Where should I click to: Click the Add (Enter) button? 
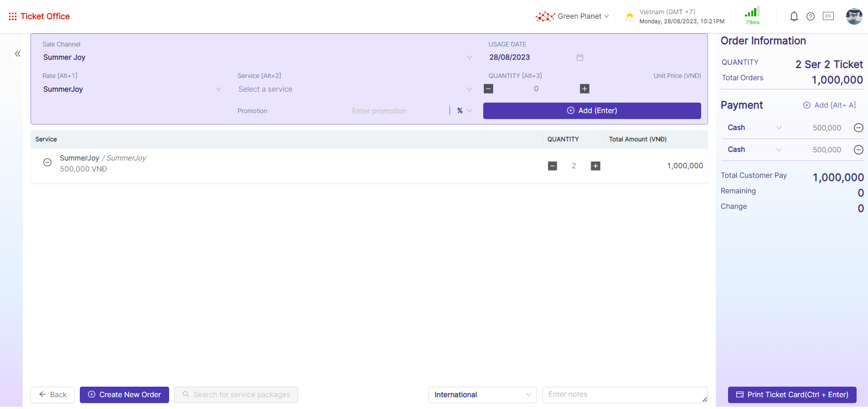[592, 111]
